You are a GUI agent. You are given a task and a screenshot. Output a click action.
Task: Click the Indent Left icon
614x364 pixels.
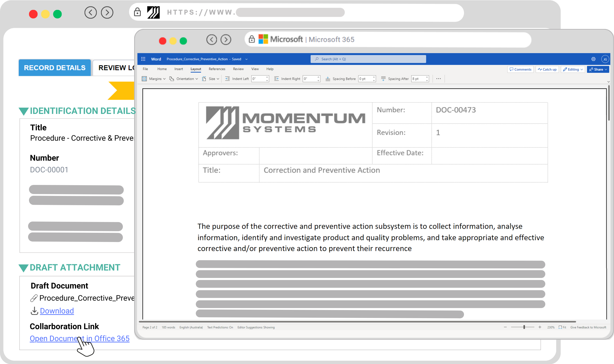(x=227, y=79)
